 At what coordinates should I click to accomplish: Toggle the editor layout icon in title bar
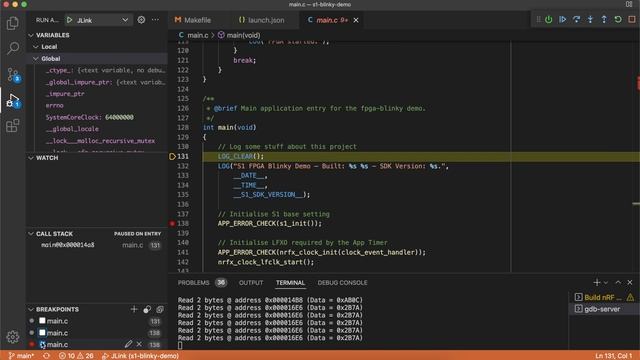629,4
